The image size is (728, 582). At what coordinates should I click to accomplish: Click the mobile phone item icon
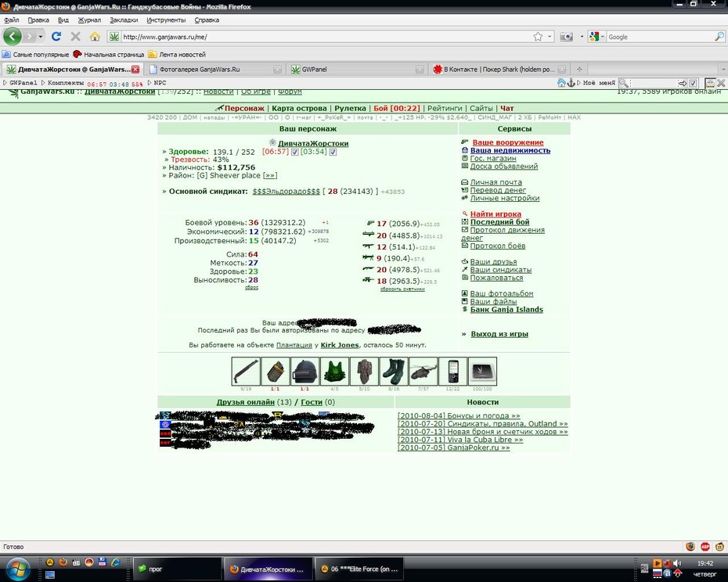point(452,372)
